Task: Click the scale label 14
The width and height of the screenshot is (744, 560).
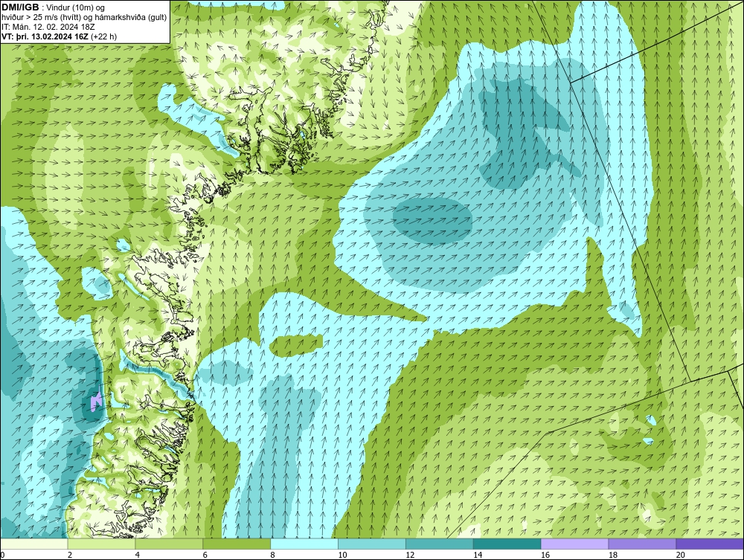Action: point(478,555)
